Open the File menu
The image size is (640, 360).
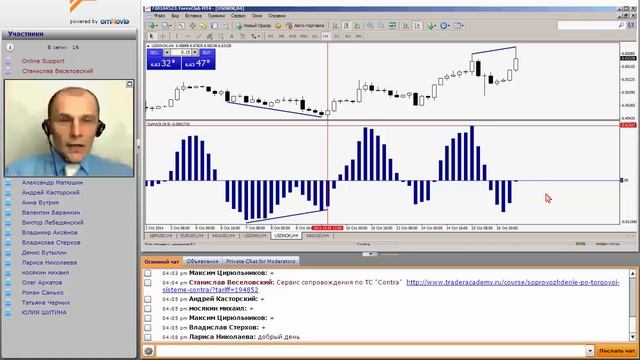pyautogui.click(x=160, y=16)
